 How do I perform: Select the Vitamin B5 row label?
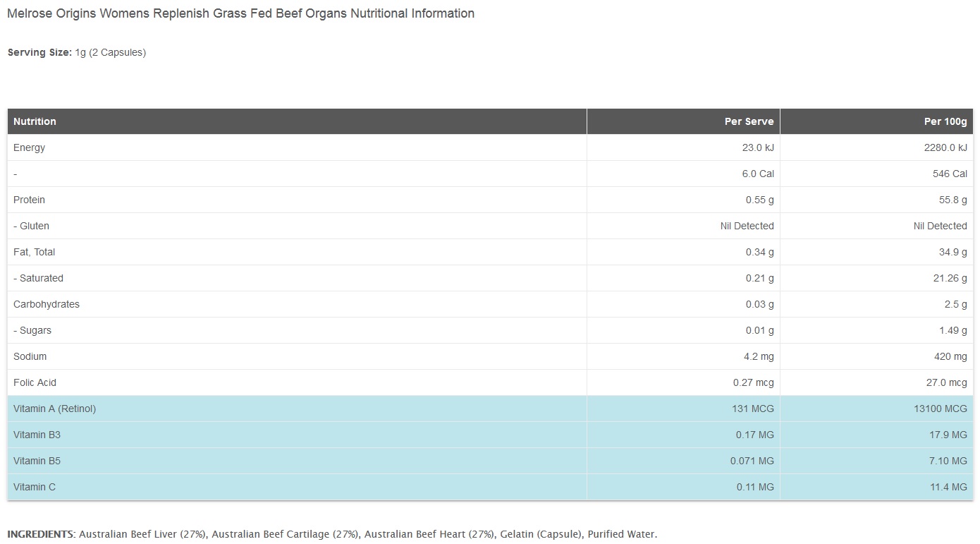pos(37,461)
